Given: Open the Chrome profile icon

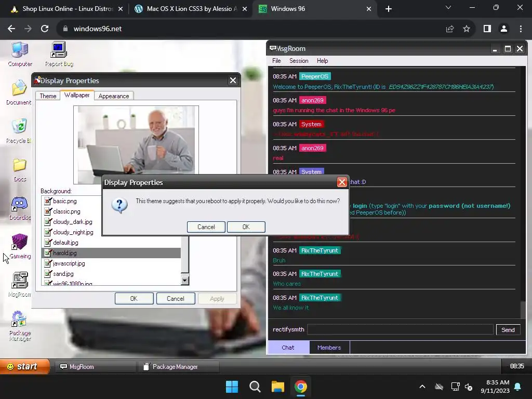Looking at the screenshot, I should [x=504, y=29].
